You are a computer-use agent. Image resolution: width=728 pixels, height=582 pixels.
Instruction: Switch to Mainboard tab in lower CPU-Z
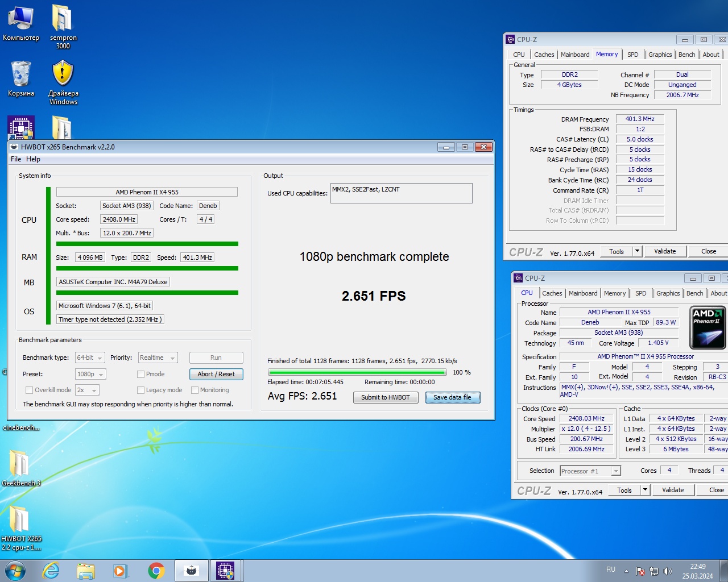[583, 293]
